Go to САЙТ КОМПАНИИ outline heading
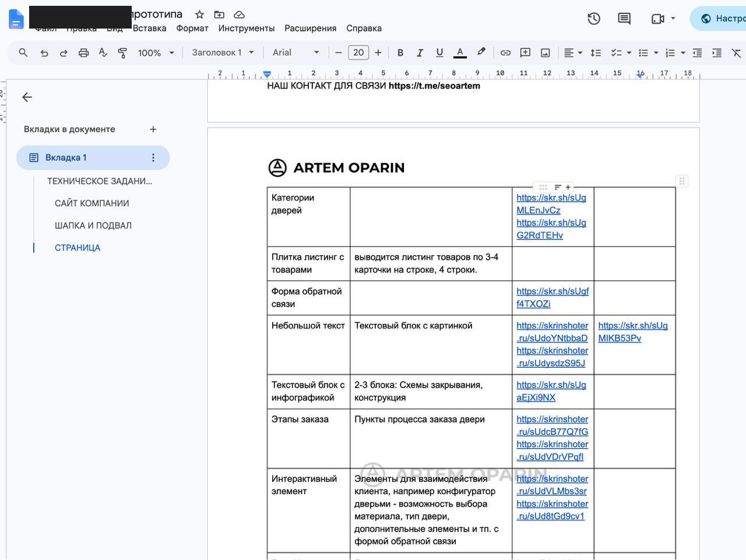Screen dimensions: 746x560 [92, 203]
